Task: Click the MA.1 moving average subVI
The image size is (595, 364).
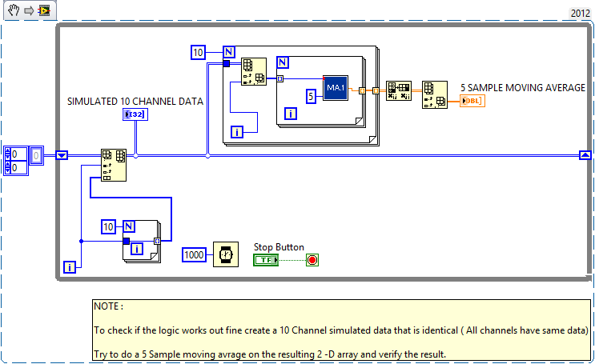Action: click(x=336, y=87)
